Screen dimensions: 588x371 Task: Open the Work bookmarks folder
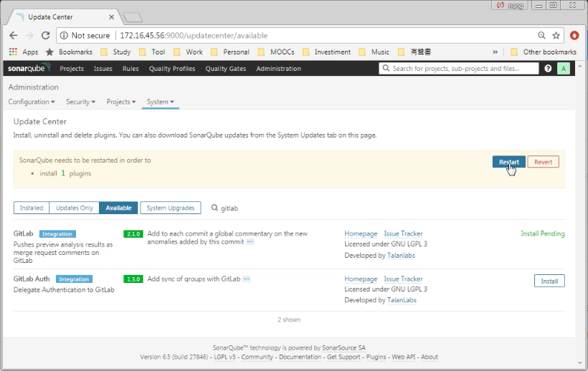point(189,52)
